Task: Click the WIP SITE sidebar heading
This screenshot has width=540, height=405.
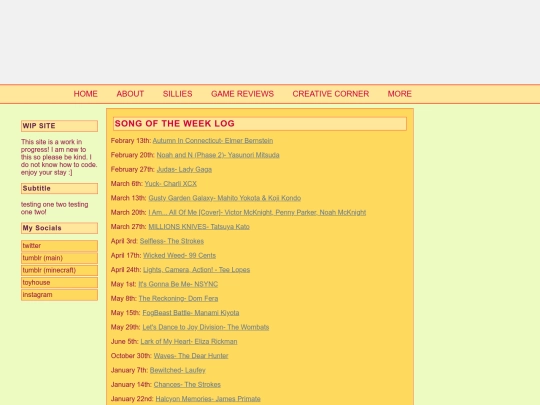Action: 59,126
